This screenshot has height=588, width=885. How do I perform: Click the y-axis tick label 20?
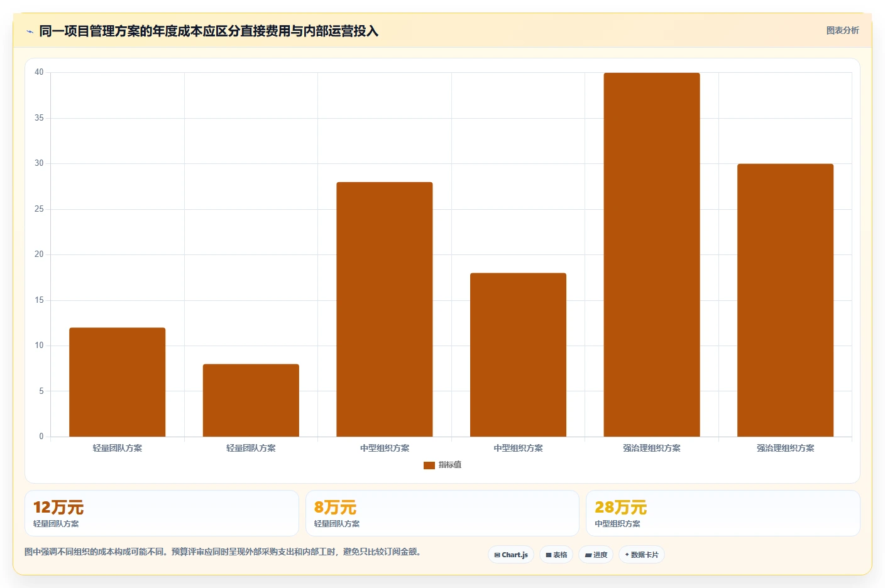point(39,254)
